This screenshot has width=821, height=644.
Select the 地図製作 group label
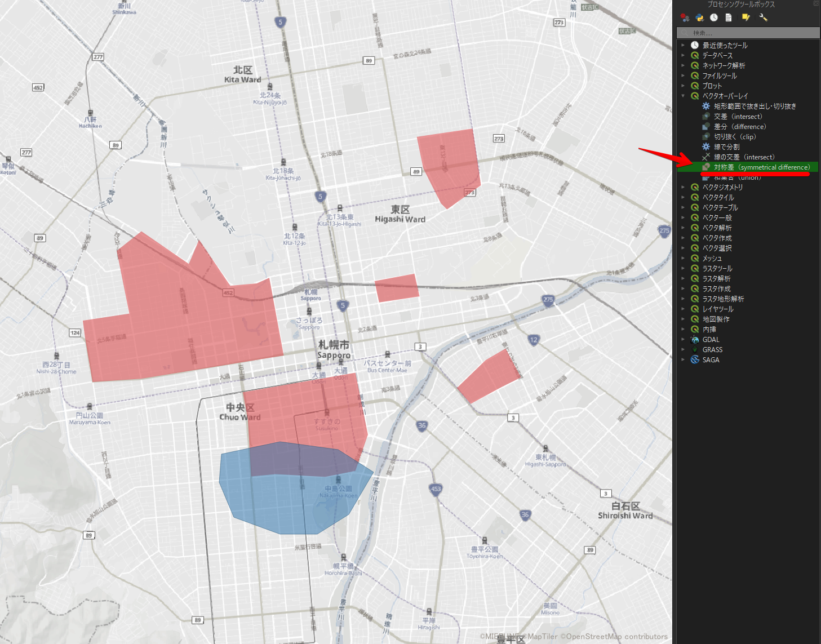[716, 319]
